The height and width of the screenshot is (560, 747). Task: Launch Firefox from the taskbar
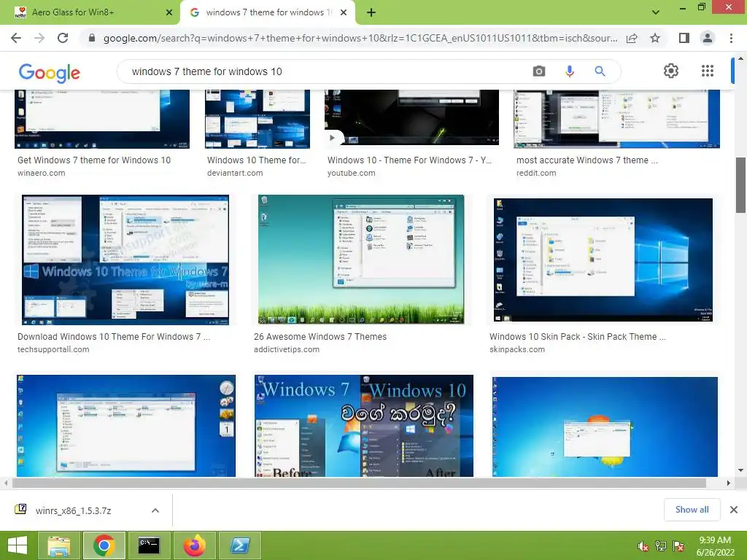pyautogui.click(x=194, y=545)
